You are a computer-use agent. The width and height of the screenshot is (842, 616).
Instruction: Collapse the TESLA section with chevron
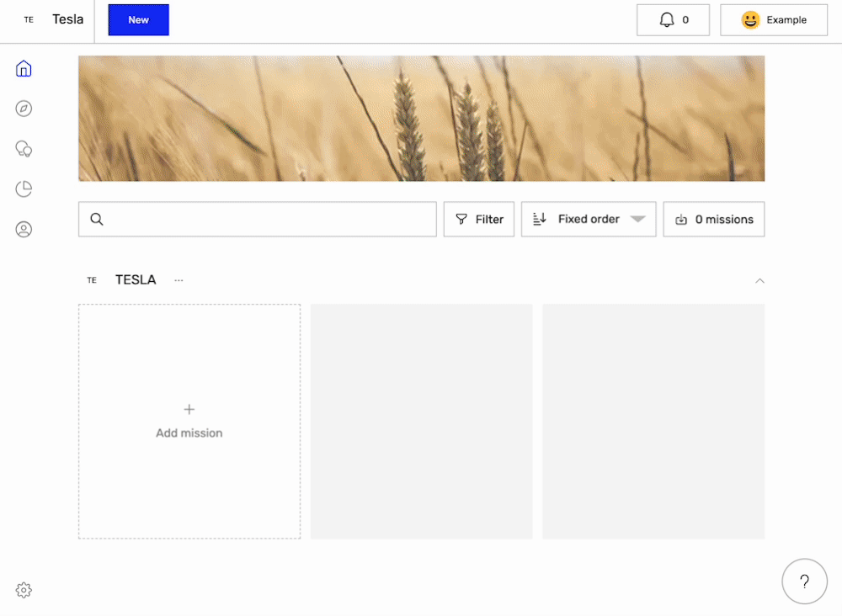click(759, 280)
